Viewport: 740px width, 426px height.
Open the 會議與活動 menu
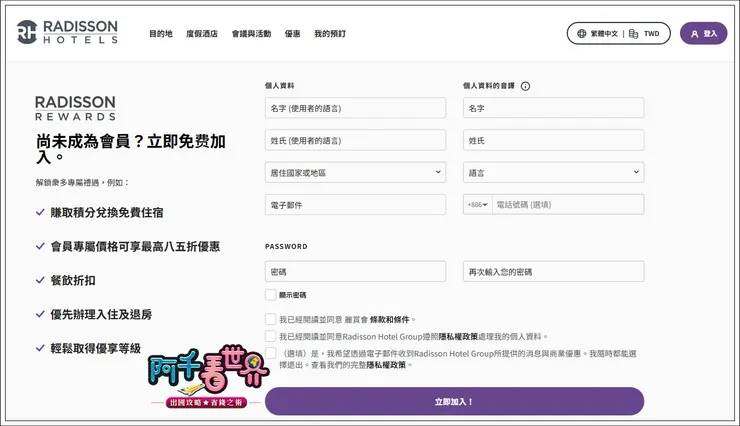[x=251, y=34]
